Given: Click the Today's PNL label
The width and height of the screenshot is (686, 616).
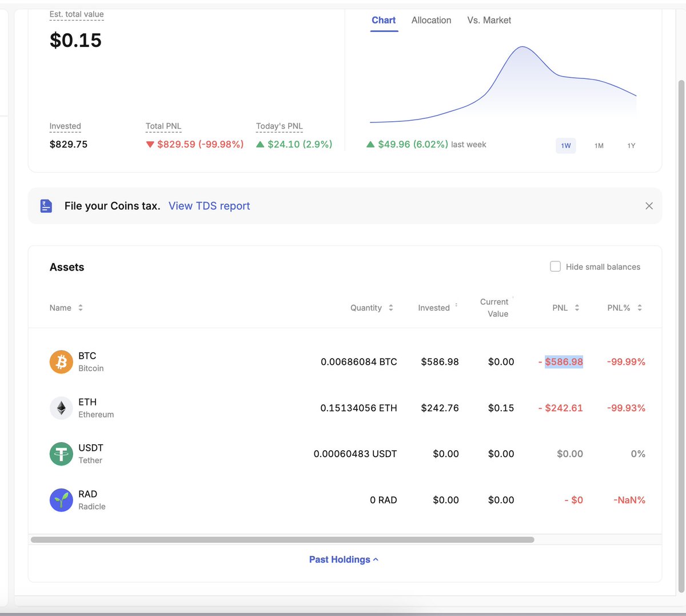Looking at the screenshot, I should click(280, 126).
